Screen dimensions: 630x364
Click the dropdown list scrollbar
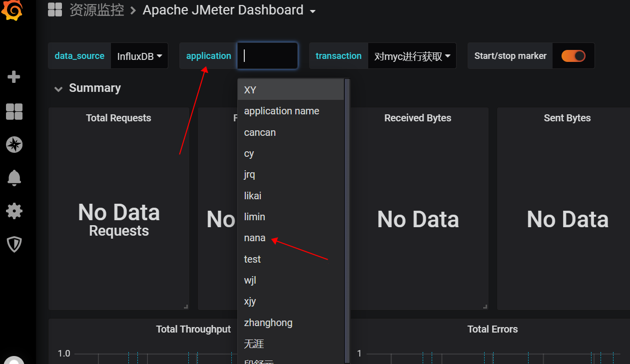347,221
